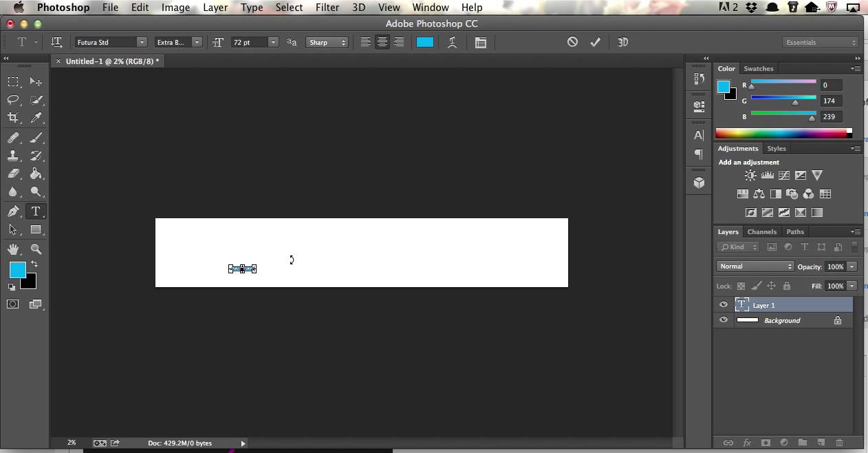This screenshot has width=868, height=453.
Task: Cancel current text edits
Action: 572,42
